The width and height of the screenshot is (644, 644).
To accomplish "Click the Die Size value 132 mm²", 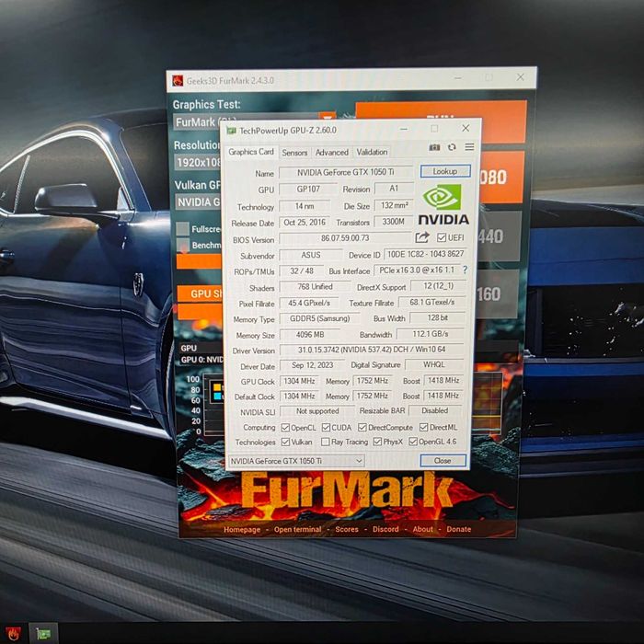I will point(394,206).
